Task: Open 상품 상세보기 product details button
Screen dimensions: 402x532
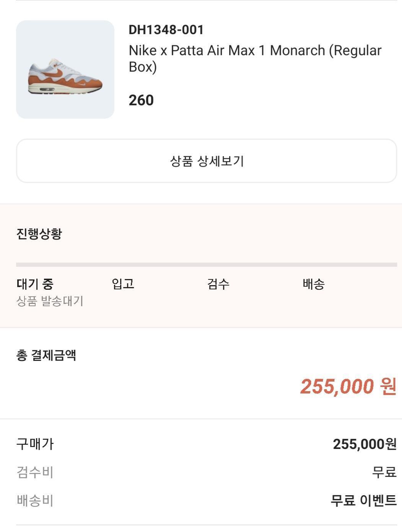Action: coord(207,161)
